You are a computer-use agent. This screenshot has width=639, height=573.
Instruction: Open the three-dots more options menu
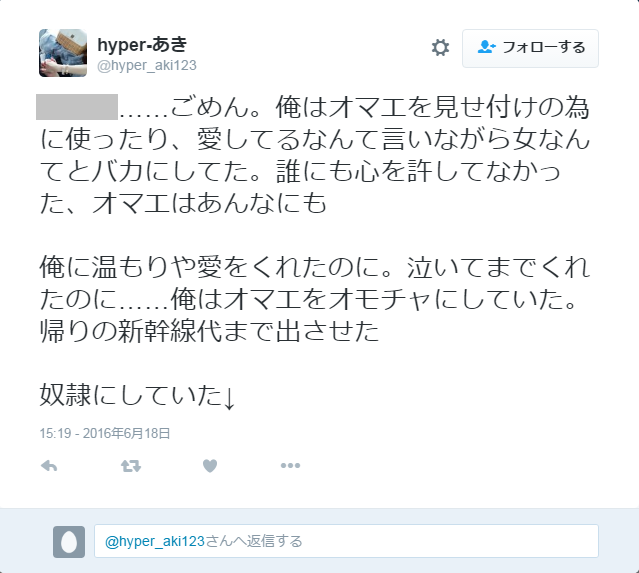290,465
